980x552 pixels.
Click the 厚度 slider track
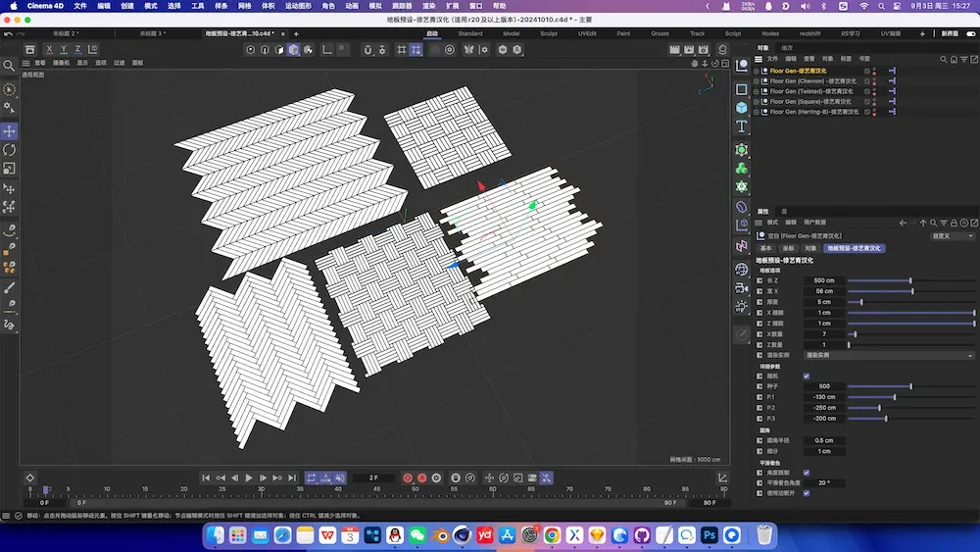click(x=911, y=302)
